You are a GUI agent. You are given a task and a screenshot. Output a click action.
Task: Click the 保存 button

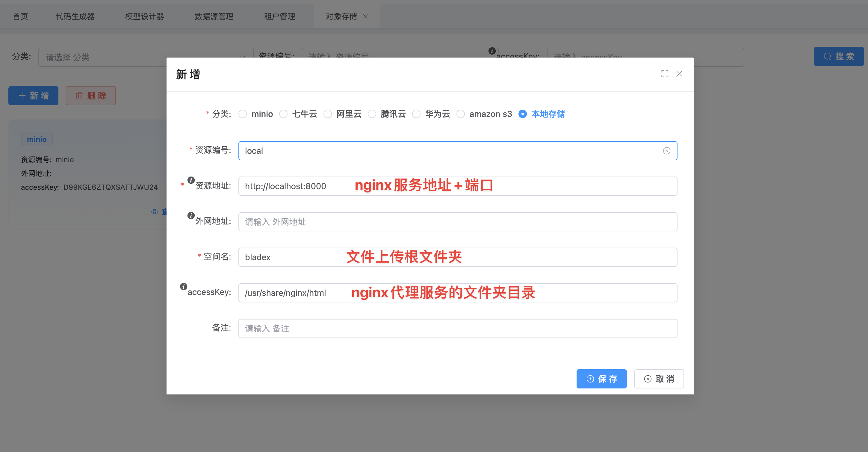click(601, 379)
